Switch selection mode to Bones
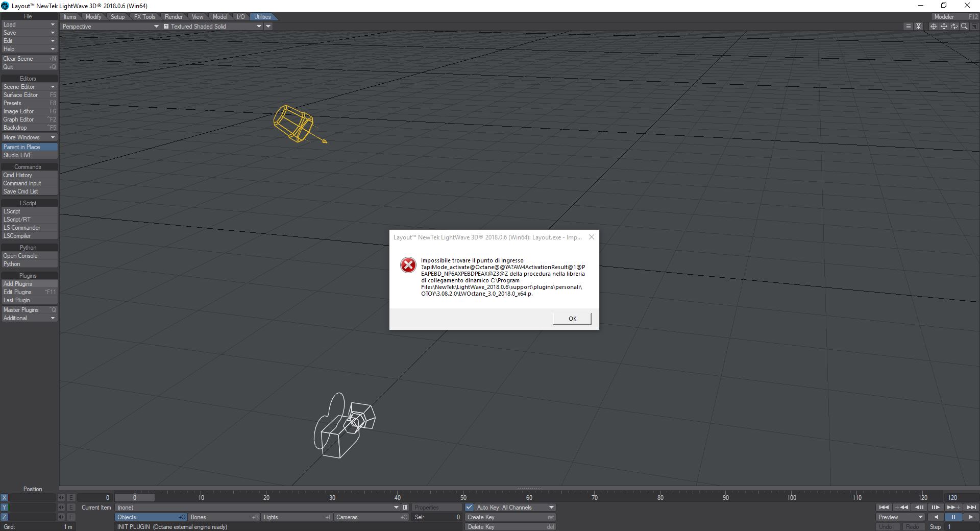 [x=224, y=517]
